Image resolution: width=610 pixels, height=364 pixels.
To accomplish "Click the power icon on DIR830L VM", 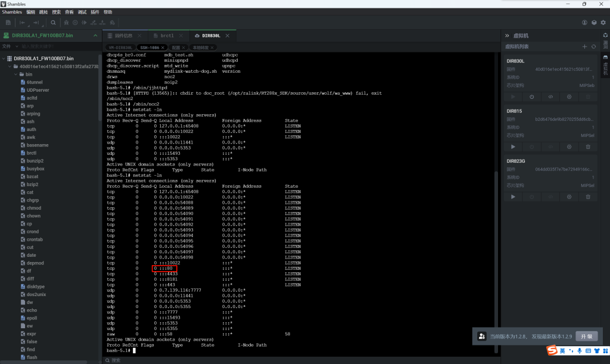I will click(531, 97).
